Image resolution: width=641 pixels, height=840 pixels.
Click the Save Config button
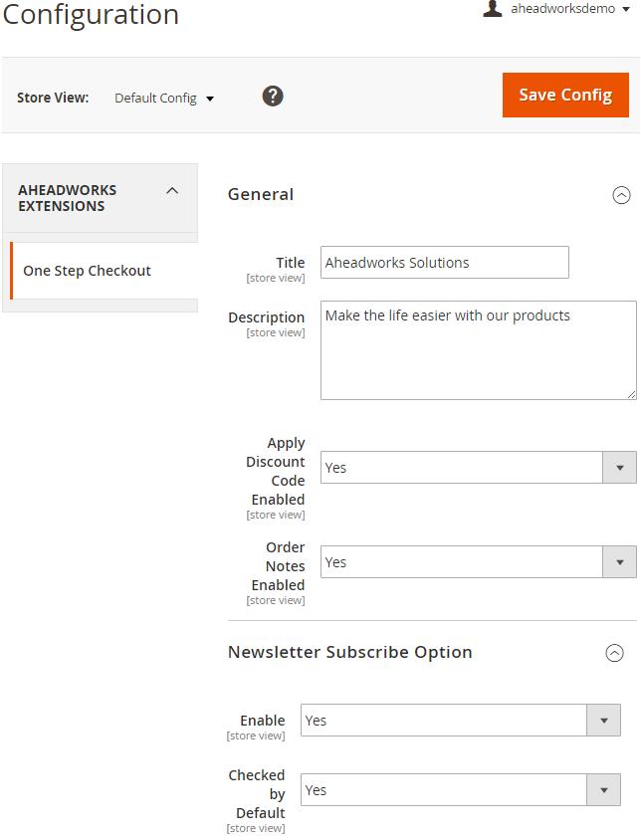point(565,95)
